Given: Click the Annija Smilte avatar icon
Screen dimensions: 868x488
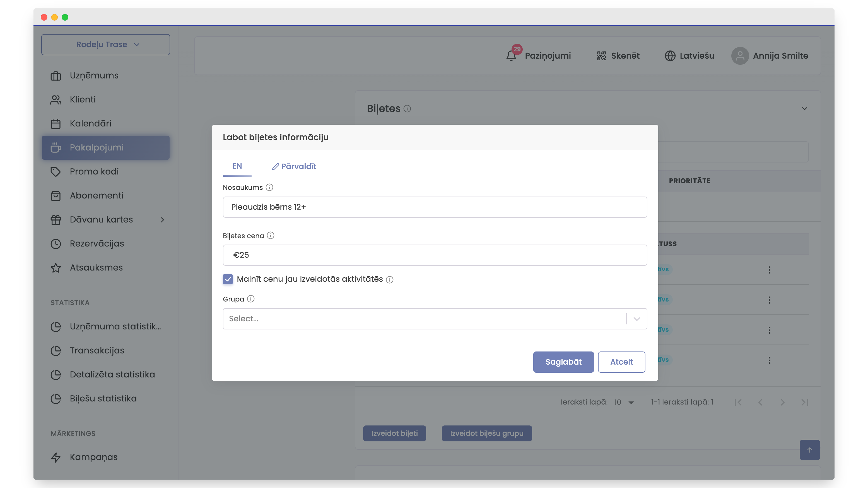Looking at the screenshot, I should [740, 56].
